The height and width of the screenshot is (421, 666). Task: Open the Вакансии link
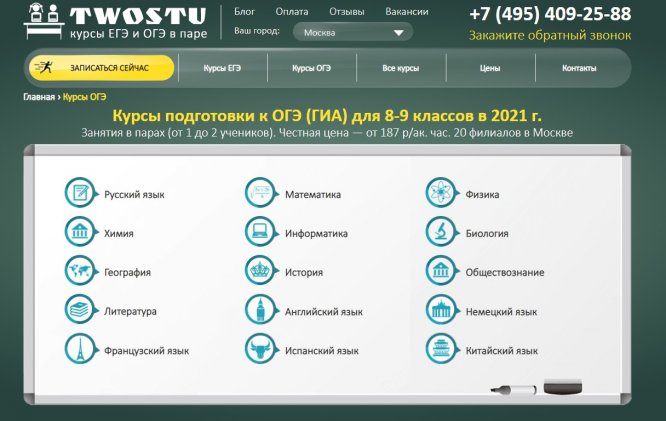click(x=406, y=12)
